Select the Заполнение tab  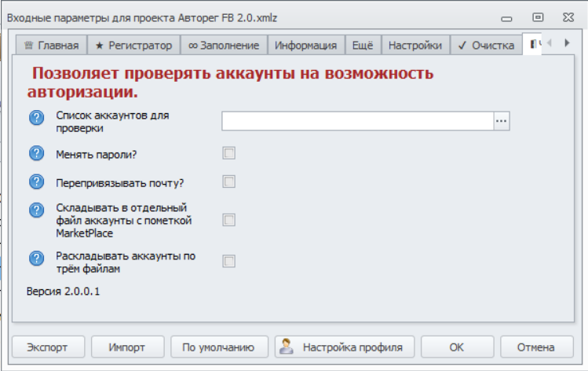tap(224, 46)
